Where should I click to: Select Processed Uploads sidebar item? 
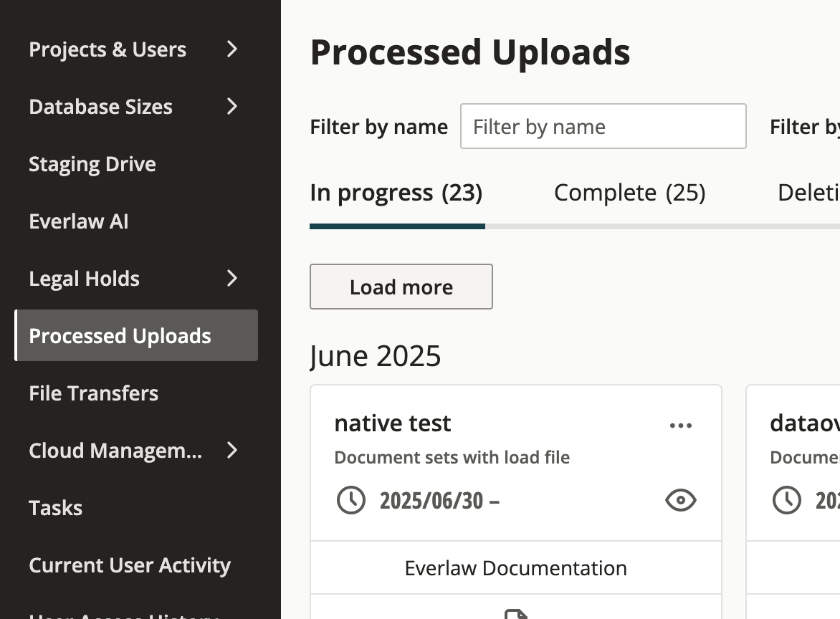tap(136, 335)
